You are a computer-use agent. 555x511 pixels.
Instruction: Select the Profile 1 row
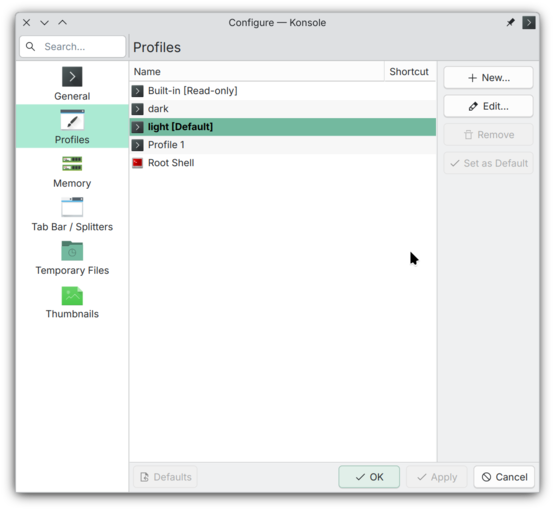coord(283,145)
